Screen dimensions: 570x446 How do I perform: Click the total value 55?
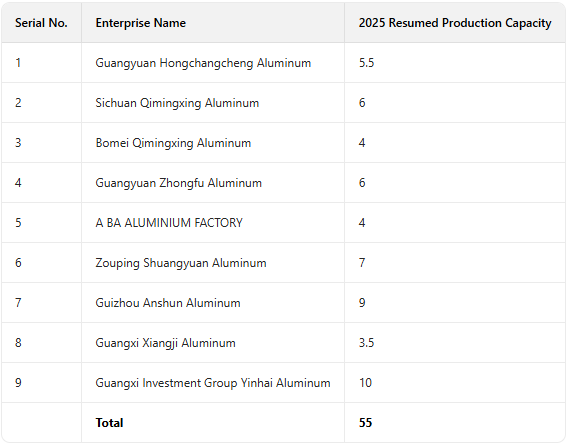(365, 422)
